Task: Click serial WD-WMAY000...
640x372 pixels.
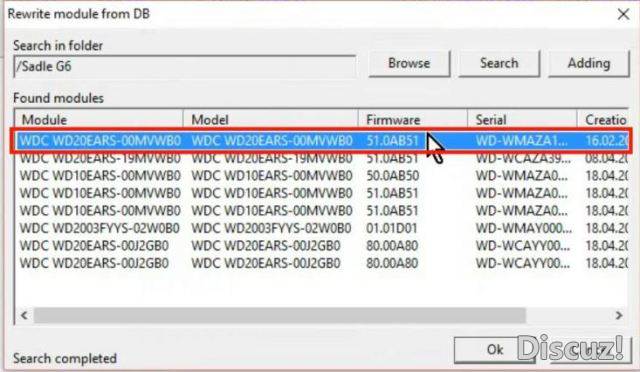Action: tap(524, 228)
